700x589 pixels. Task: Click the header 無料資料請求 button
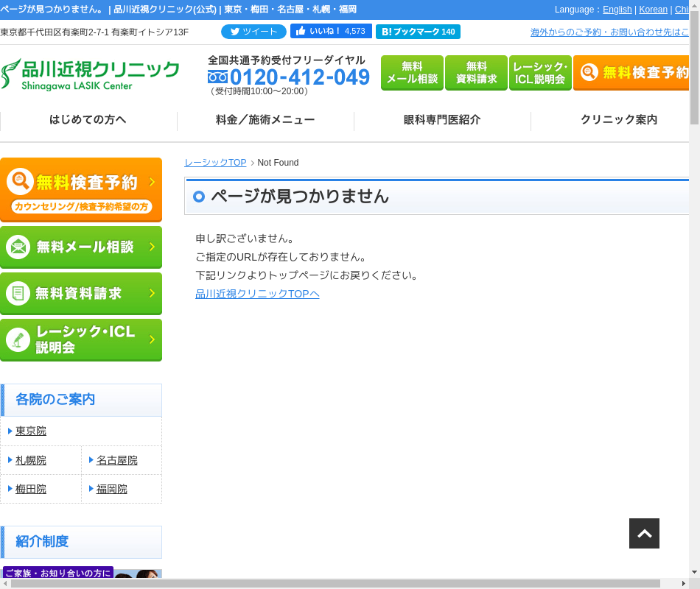[x=476, y=73]
